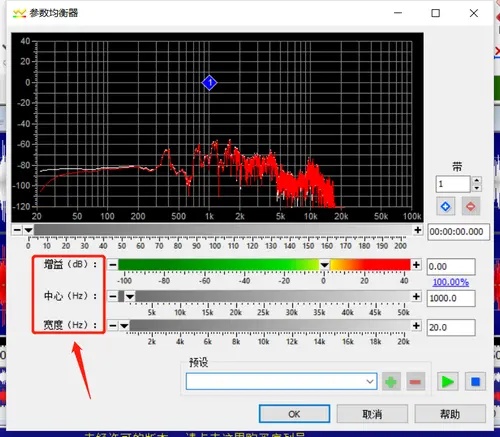Decrease gain with the minus button

(x=113, y=265)
